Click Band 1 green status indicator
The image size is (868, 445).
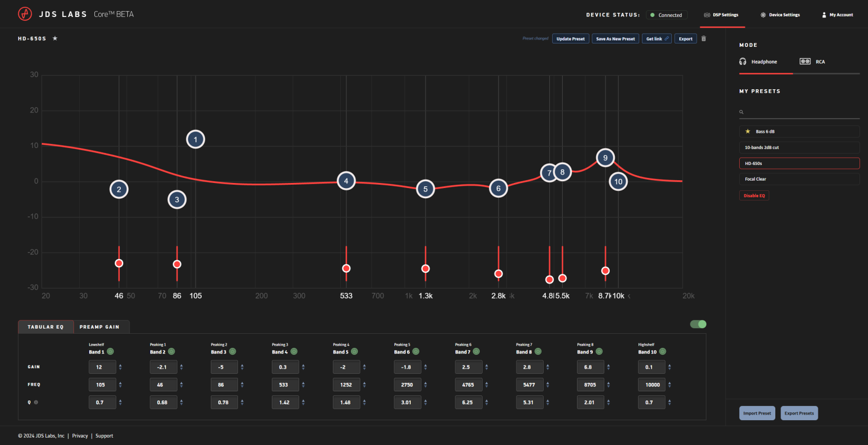tap(111, 351)
